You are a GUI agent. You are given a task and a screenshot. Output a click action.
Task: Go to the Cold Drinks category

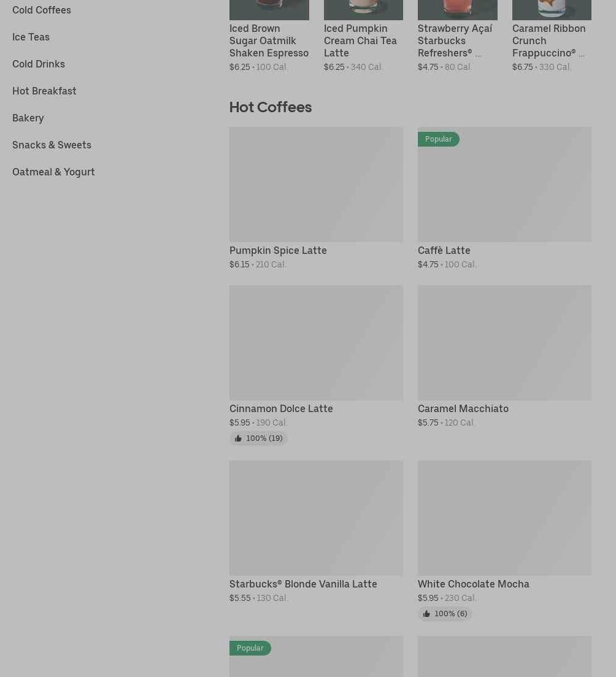click(x=39, y=64)
